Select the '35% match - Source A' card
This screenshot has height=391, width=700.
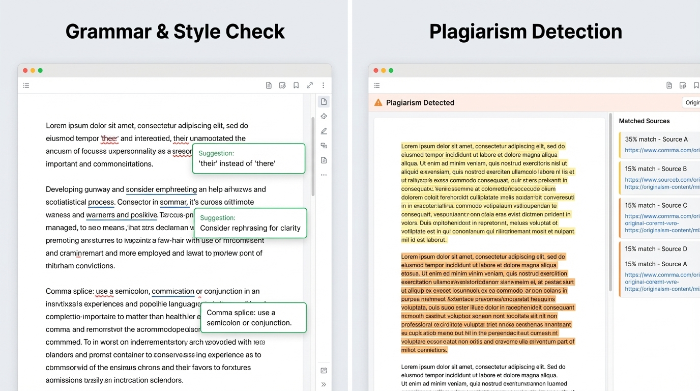click(x=659, y=145)
